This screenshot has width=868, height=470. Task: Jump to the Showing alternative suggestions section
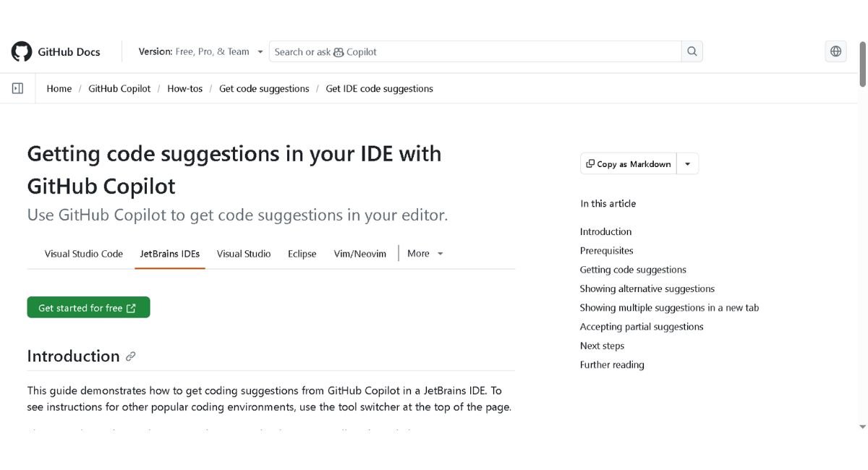pyautogui.click(x=647, y=289)
